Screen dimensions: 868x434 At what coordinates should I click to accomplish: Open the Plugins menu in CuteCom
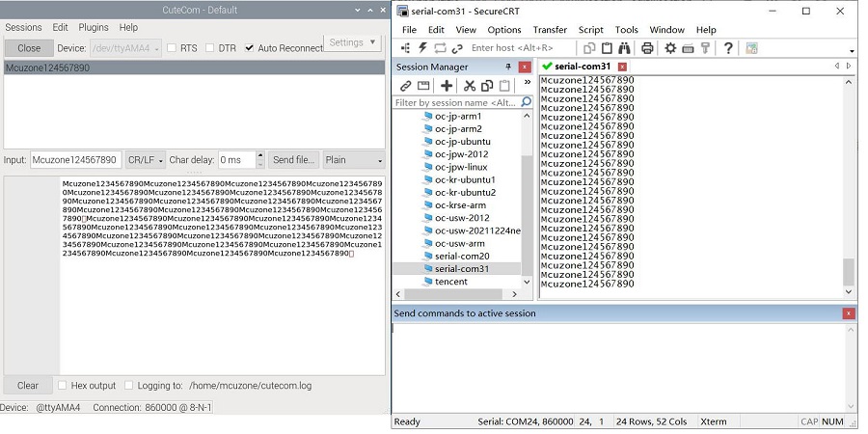point(94,27)
